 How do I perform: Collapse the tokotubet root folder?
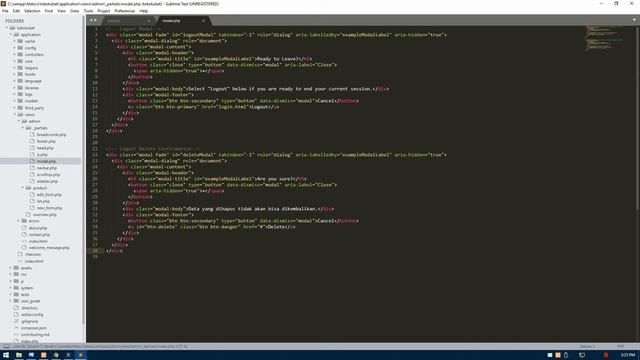point(7,28)
